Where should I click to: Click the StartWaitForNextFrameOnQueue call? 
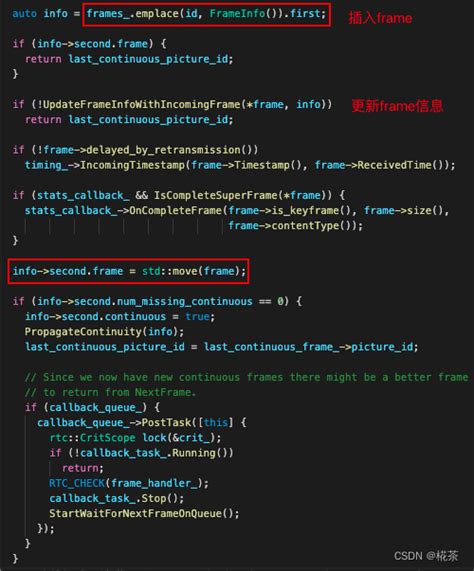point(144,513)
